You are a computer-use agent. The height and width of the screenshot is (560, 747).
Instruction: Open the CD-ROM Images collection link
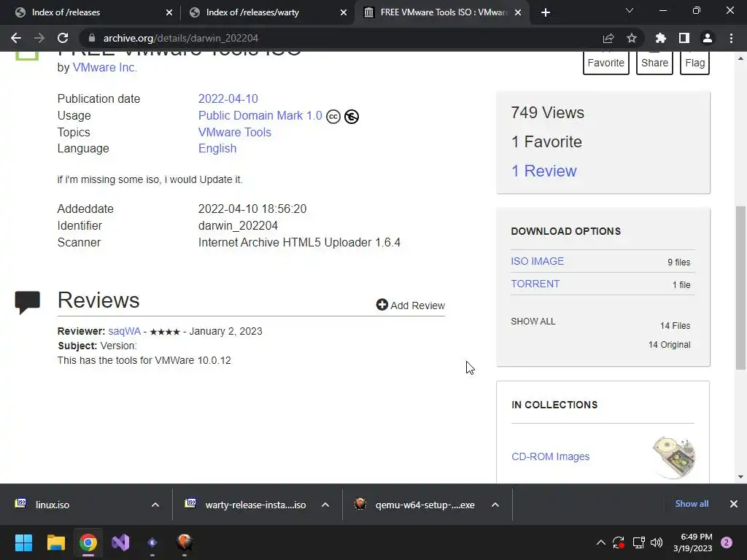(550, 456)
